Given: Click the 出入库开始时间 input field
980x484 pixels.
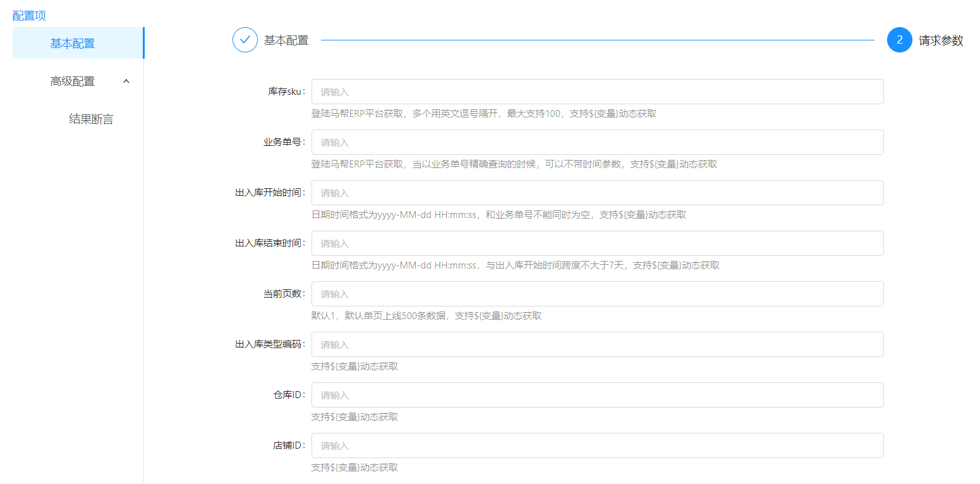Looking at the screenshot, I should pyautogui.click(x=597, y=193).
